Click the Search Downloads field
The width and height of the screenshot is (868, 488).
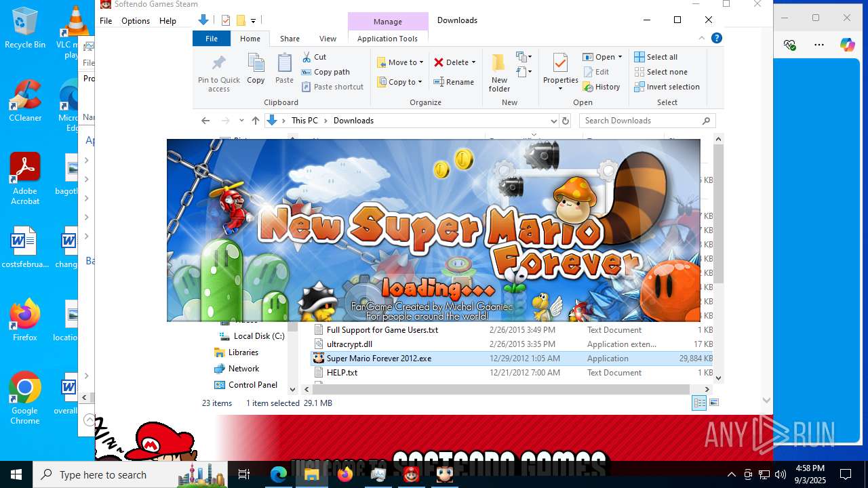pos(647,121)
